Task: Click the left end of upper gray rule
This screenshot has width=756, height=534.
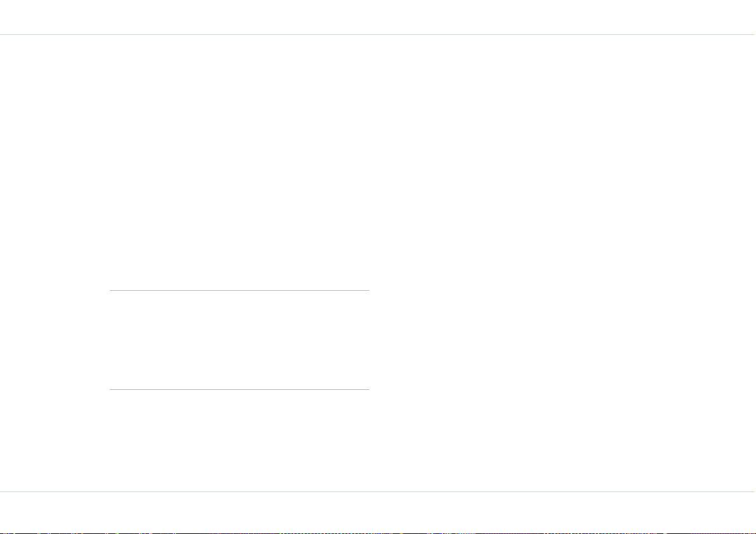Action: pyautogui.click(x=111, y=290)
